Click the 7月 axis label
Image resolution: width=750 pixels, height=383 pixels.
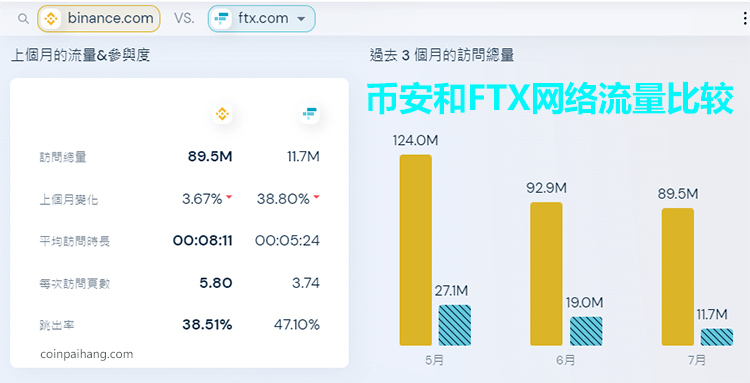click(x=696, y=360)
